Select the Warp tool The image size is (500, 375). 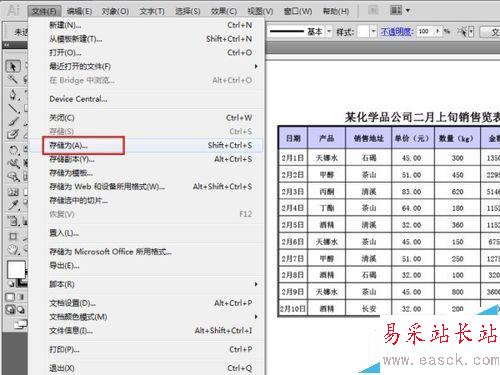point(13,163)
